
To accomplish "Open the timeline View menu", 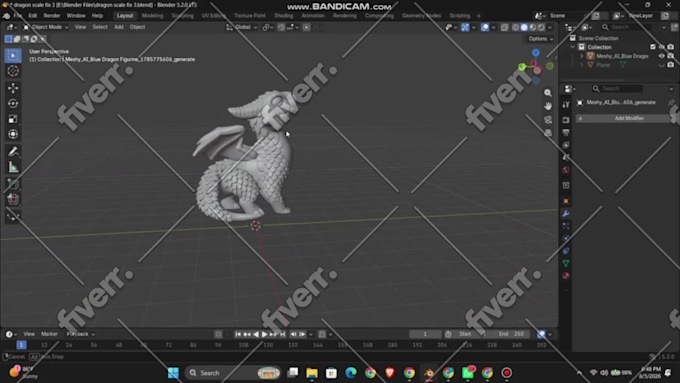I will pos(29,334).
